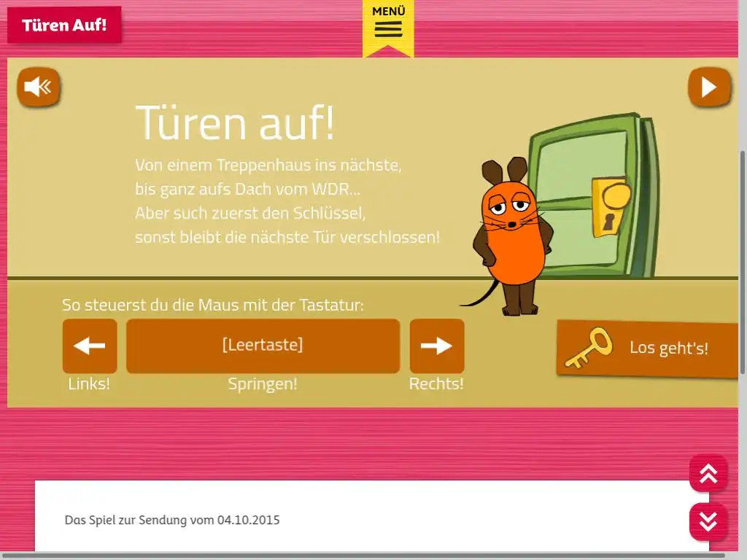Start the game with the play arrow button
This screenshot has height=560, width=747.
[709, 87]
